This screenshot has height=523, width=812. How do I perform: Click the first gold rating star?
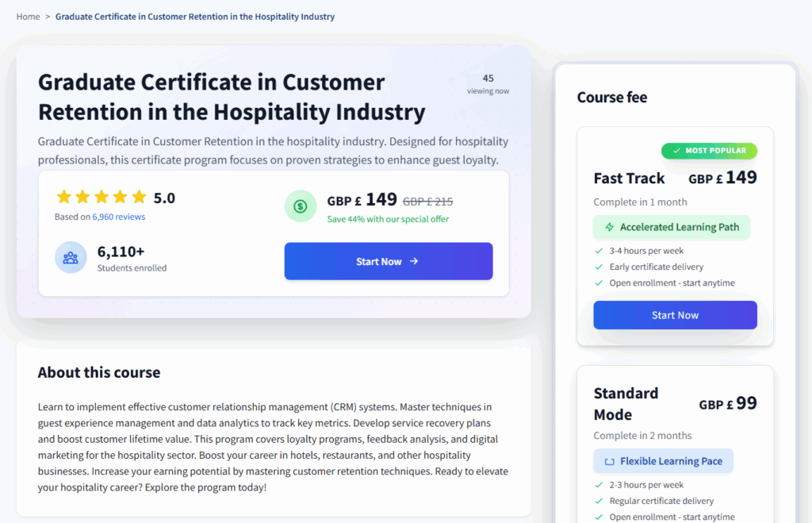[64, 197]
